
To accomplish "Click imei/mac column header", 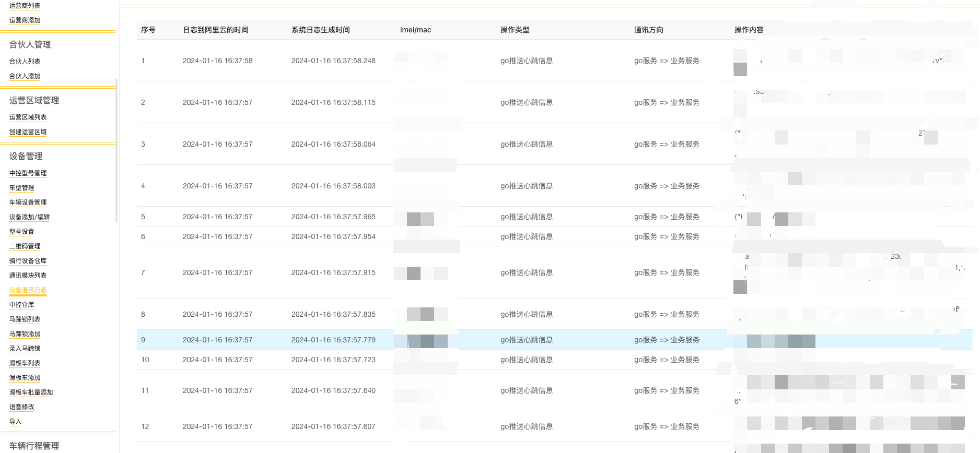I will point(416,30).
